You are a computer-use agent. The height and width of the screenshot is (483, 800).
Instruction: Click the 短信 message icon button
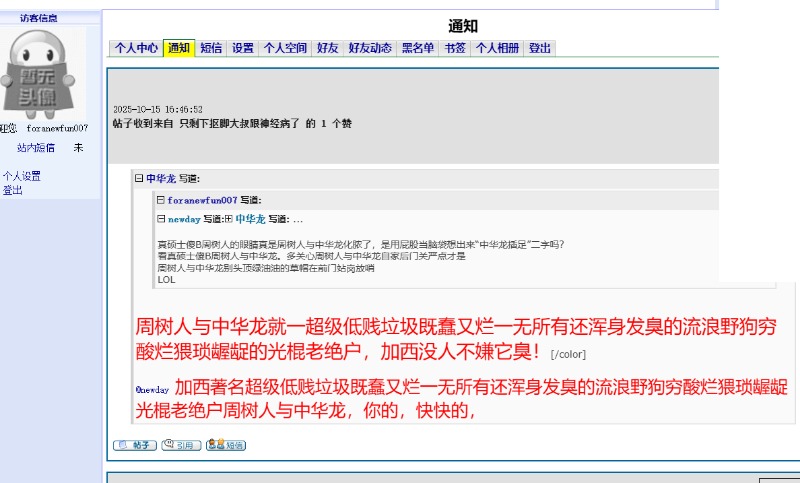(226, 445)
